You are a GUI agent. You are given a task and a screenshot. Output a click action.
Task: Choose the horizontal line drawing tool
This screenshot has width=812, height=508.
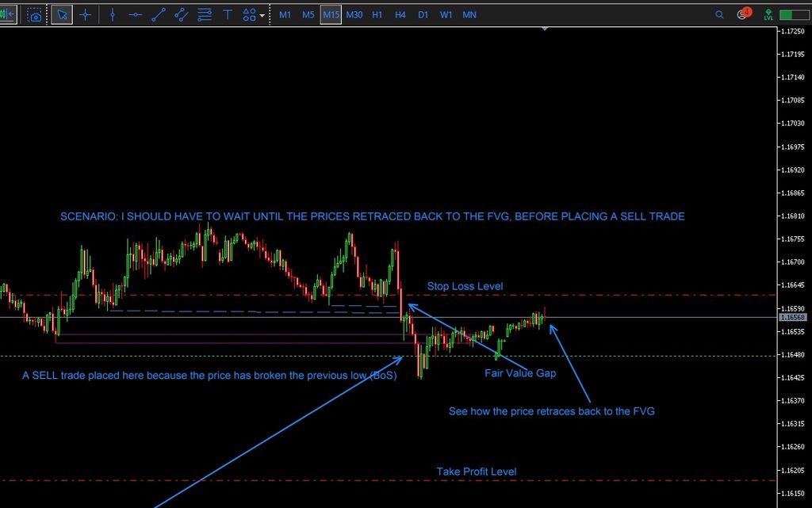coord(135,15)
